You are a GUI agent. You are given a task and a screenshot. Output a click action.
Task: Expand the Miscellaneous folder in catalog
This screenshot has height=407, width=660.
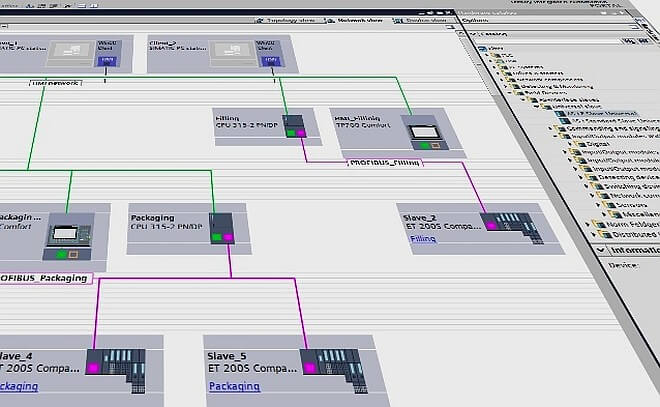pyautogui.click(x=604, y=215)
